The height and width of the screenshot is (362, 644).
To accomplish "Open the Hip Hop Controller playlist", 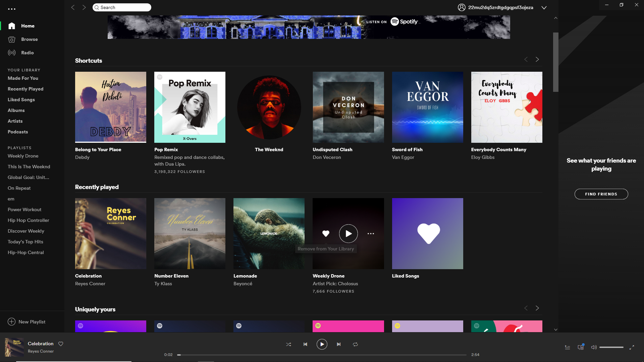I will tap(28, 220).
